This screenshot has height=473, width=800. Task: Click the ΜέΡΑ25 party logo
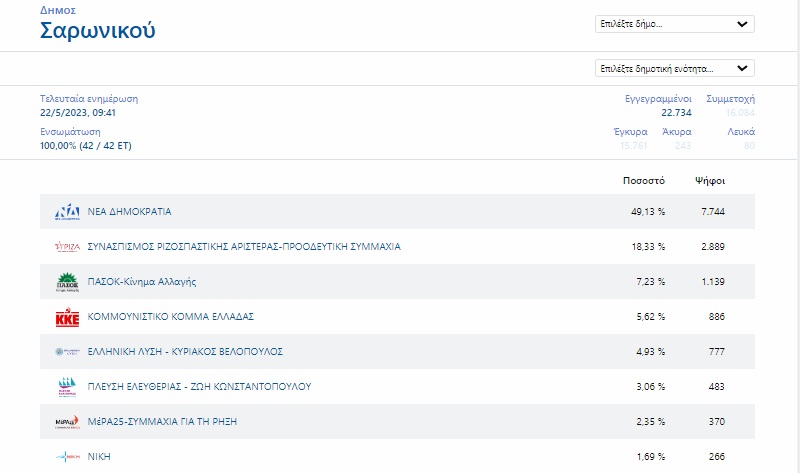pyautogui.click(x=67, y=422)
